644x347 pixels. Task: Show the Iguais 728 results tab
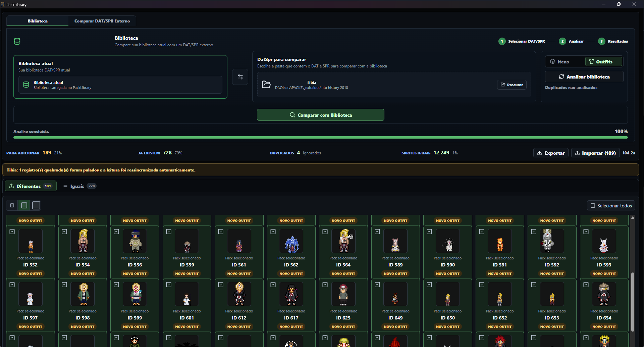pos(80,186)
